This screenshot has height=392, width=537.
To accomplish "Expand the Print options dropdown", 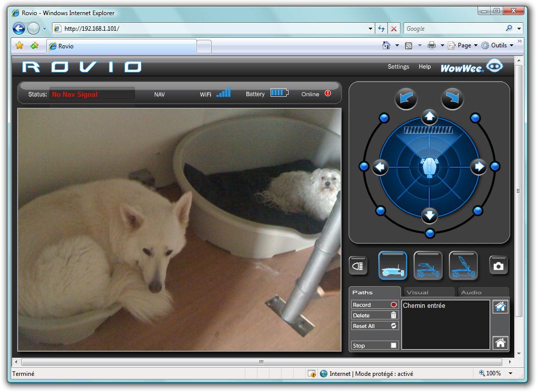I will pyautogui.click(x=442, y=45).
